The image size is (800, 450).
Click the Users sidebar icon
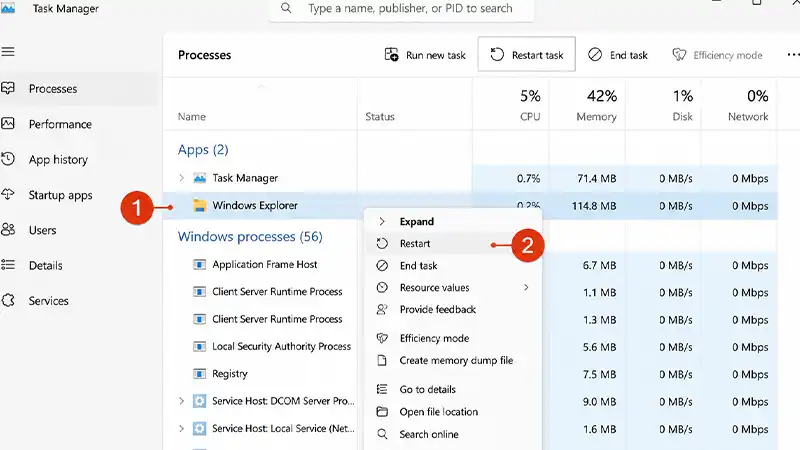pos(8,230)
